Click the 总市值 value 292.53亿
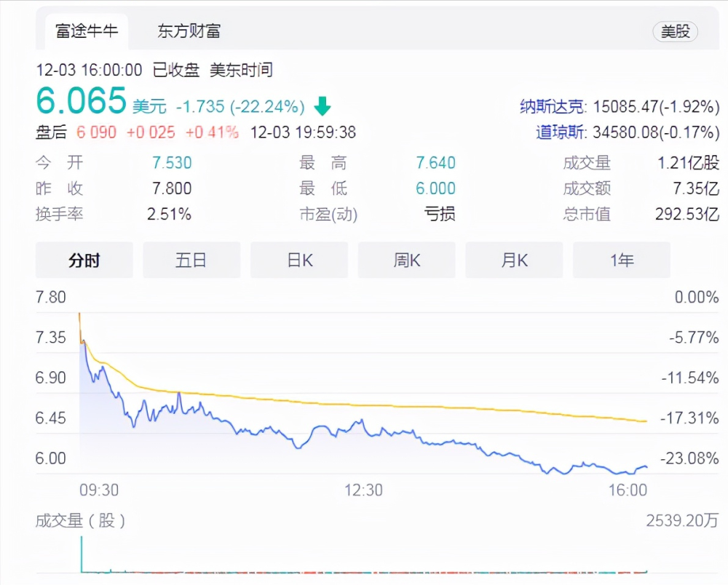The image size is (728, 585). click(x=687, y=214)
